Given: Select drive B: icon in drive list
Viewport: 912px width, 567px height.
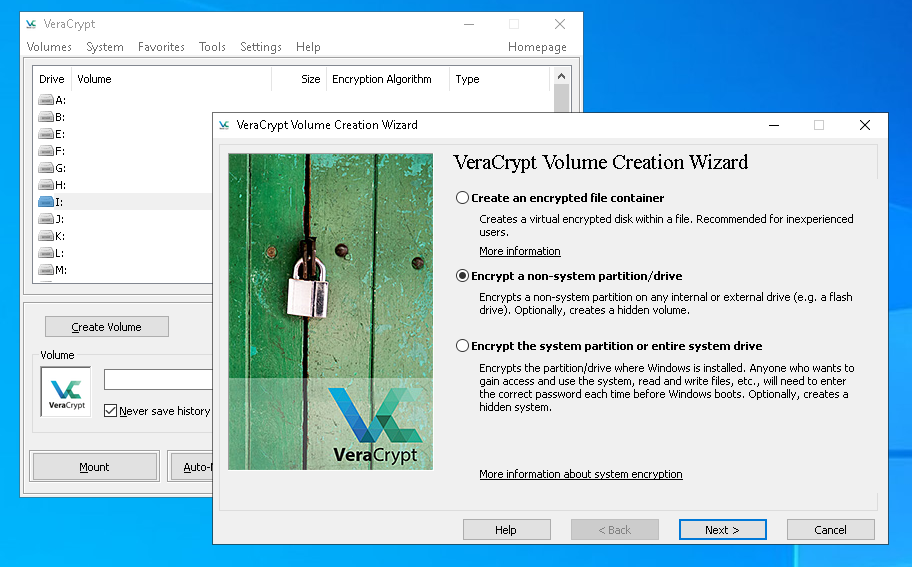Looking at the screenshot, I should coord(46,117).
